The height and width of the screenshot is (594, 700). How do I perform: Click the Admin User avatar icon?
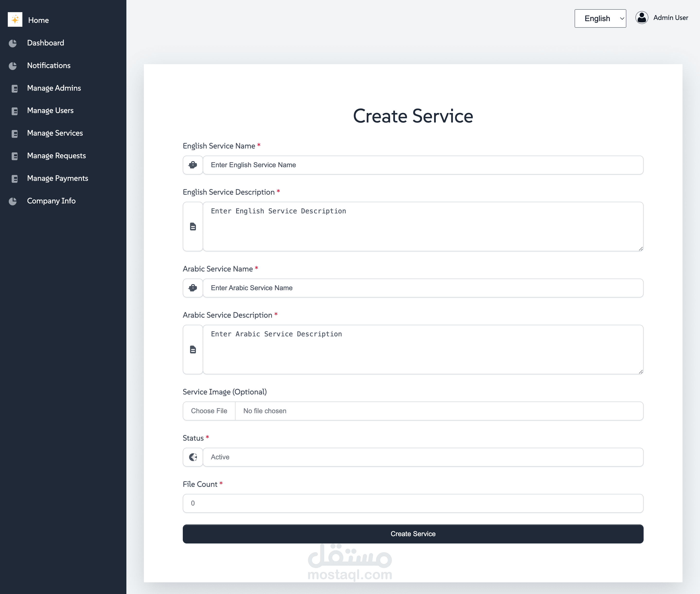(x=641, y=17)
